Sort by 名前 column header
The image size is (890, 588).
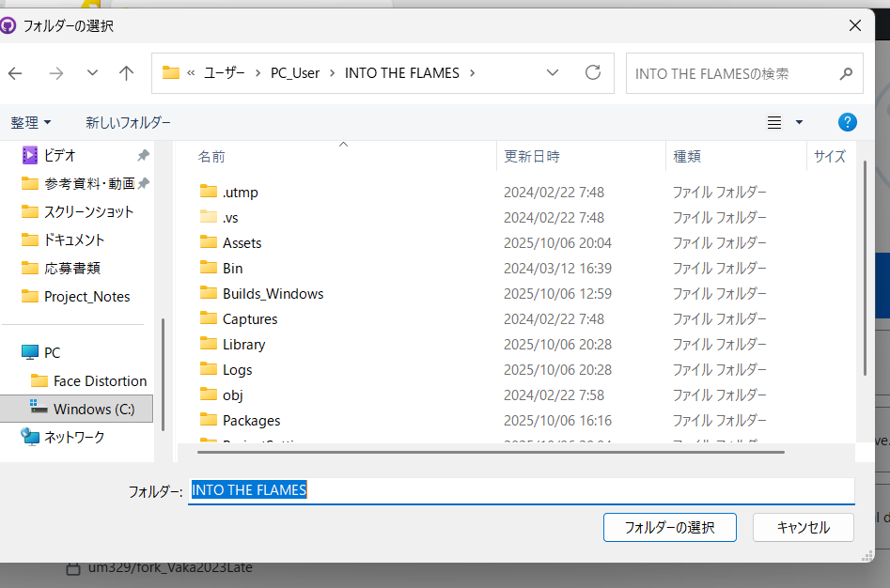pyautogui.click(x=211, y=157)
